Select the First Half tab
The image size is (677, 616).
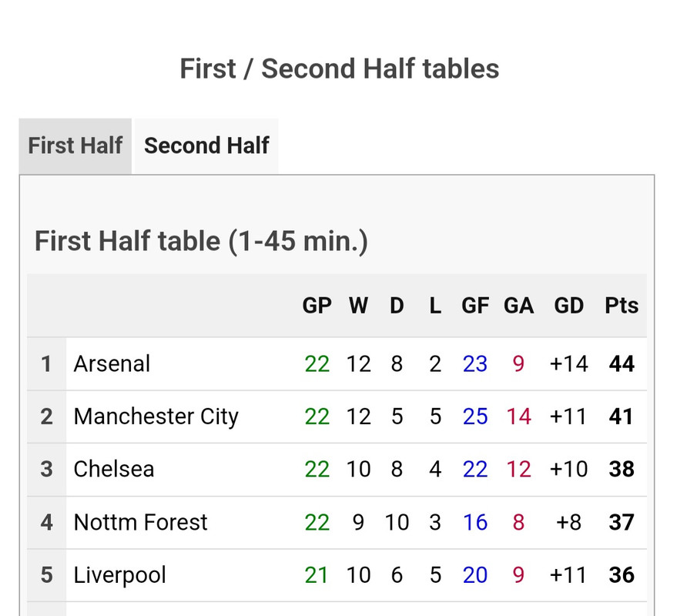pyautogui.click(x=75, y=146)
